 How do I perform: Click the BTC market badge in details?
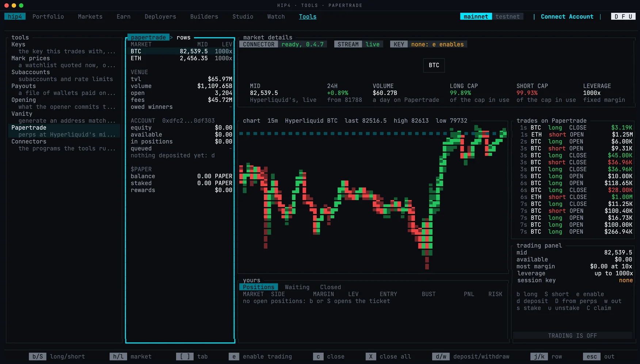pyautogui.click(x=434, y=65)
